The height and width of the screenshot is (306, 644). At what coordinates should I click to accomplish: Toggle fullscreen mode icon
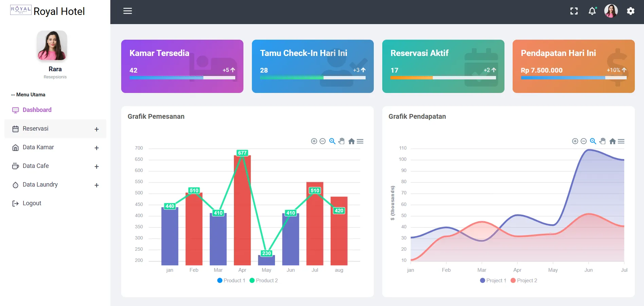pos(574,11)
